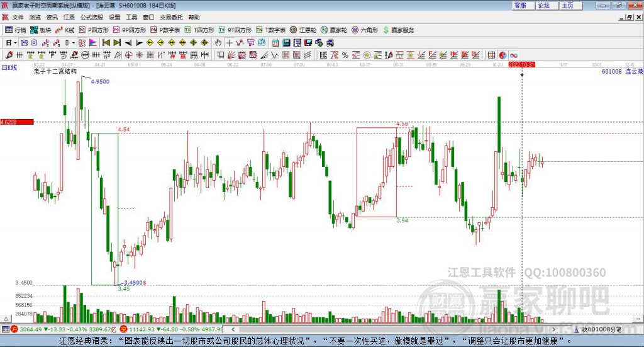
Task: Click the horizontal scrollbar right arrow
Action: (x=553, y=329)
